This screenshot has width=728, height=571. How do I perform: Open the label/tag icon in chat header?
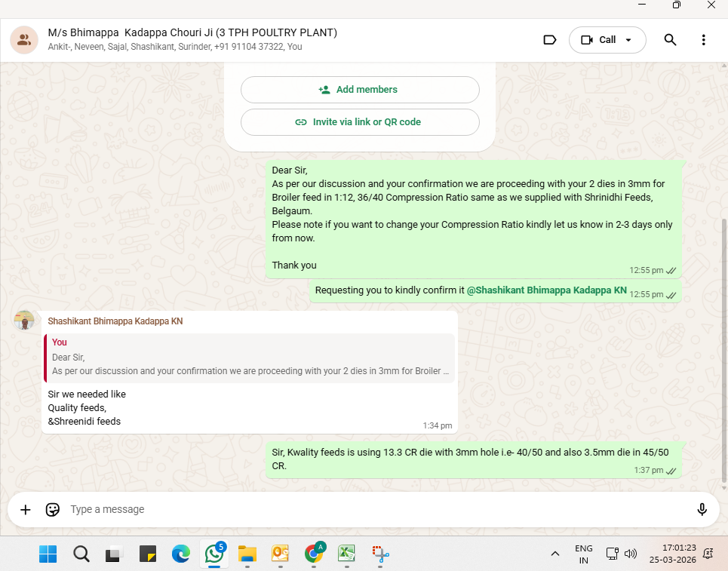pos(549,40)
